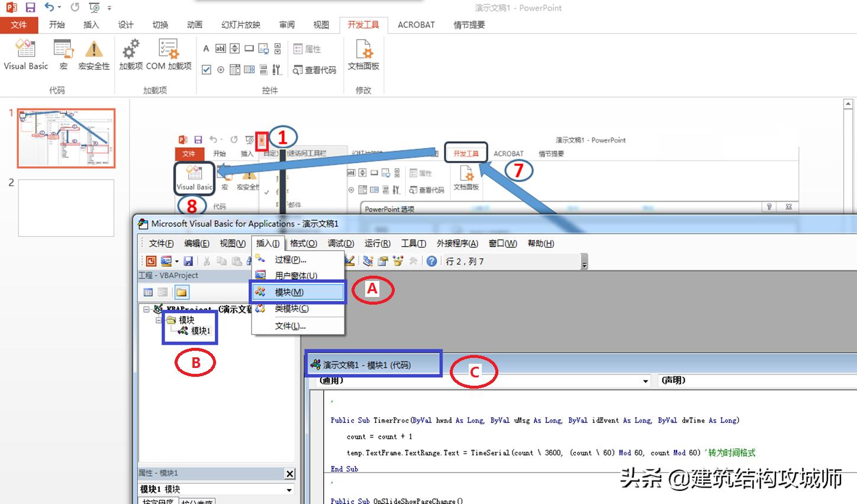Save the presentation from quick access toolbar

click(x=30, y=8)
